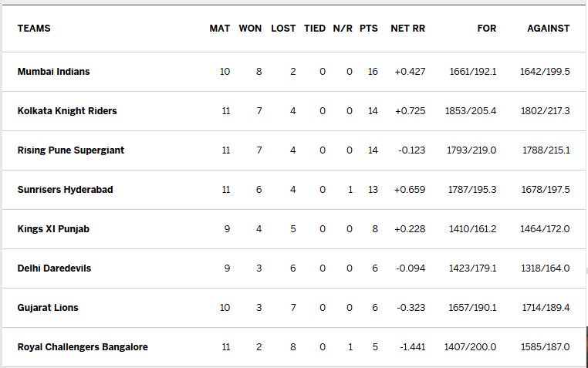Click the FOR column header
The width and height of the screenshot is (588, 368).
(x=487, y=29)
